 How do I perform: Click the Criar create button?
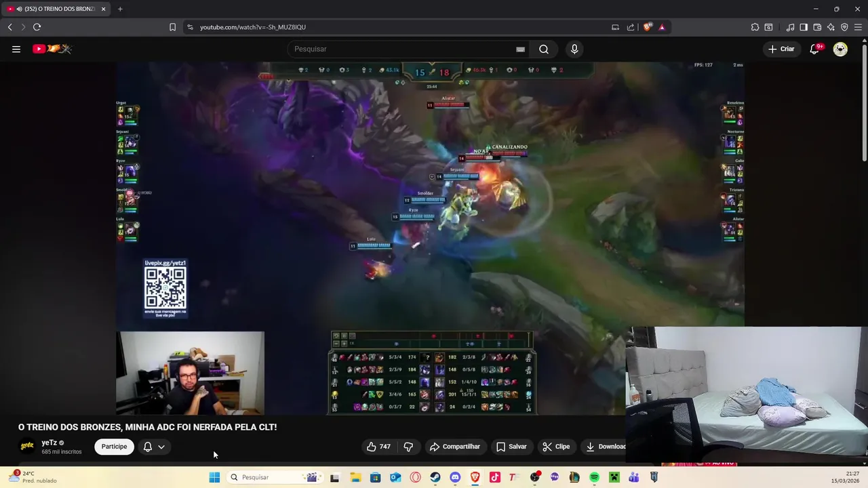point(781,49)
